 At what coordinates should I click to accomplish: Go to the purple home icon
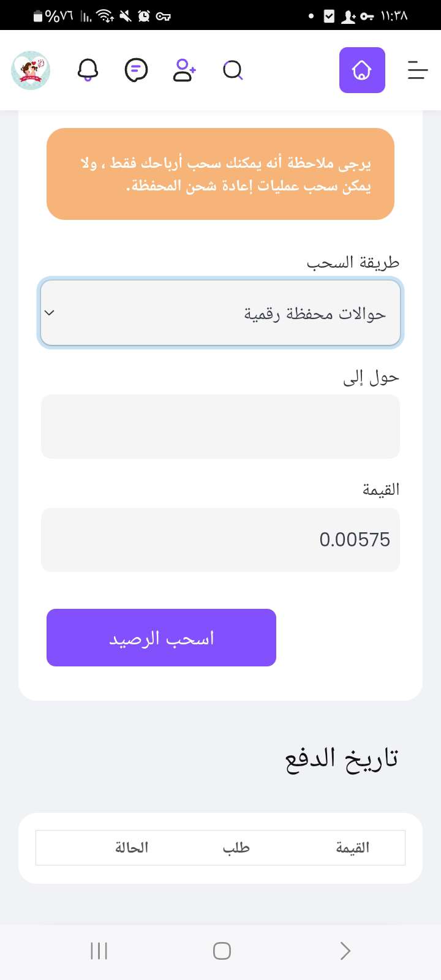click(x=362, y=70)
